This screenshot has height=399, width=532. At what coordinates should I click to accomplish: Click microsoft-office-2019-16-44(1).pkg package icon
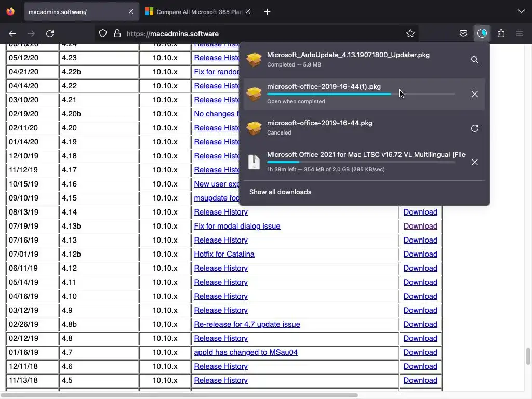[x=254, y=94]
